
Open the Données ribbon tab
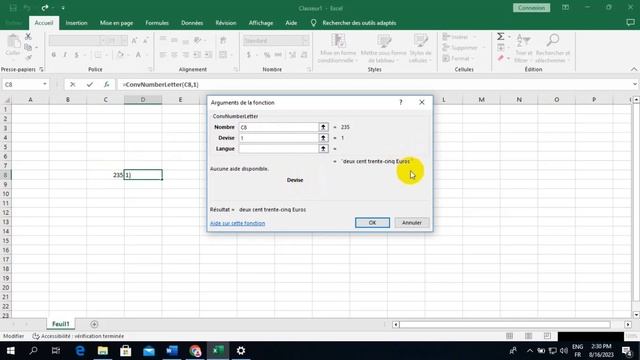point(192,23)
